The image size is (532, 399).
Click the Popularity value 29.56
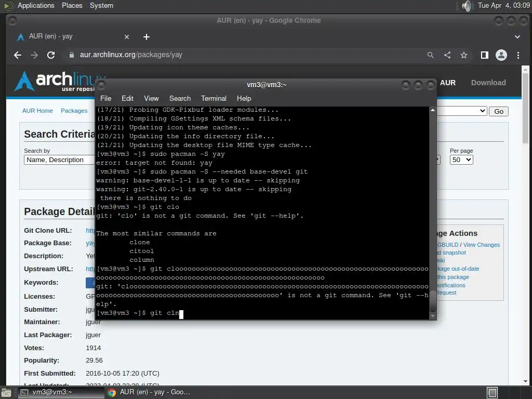click(x=94, y=361)
